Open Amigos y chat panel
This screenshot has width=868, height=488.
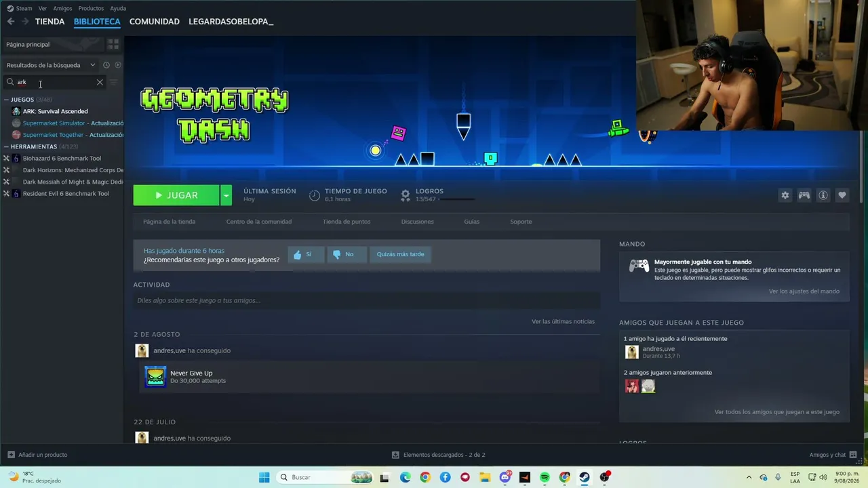[833, 455]
